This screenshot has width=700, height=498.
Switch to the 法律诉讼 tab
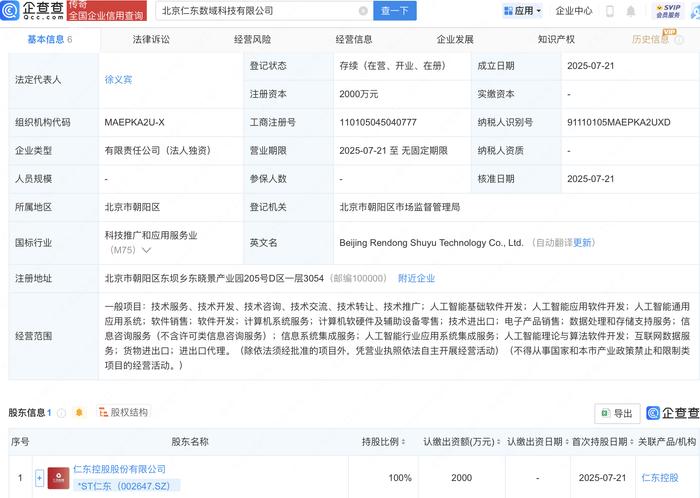[x=151, y=39]
